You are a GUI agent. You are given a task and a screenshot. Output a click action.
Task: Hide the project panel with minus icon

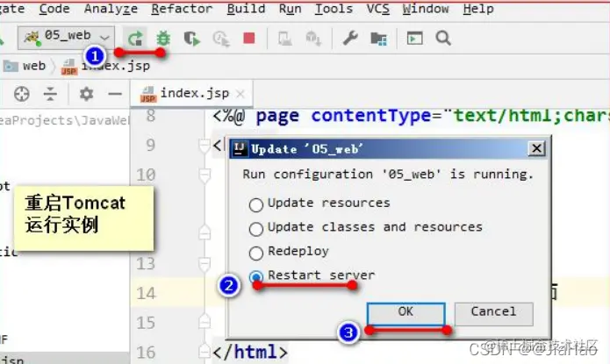(115, 94)
